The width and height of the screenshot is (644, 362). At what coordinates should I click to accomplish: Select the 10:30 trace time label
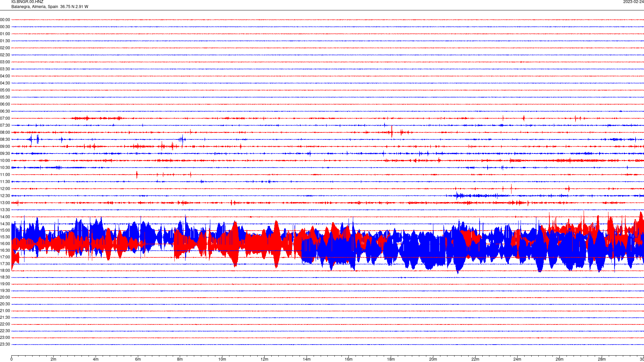point(5,168)
